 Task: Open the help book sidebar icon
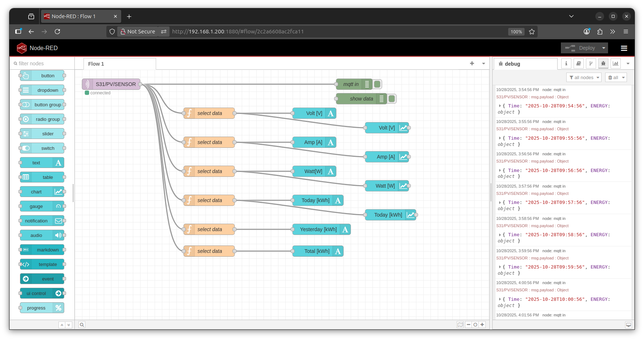(578, 64)
